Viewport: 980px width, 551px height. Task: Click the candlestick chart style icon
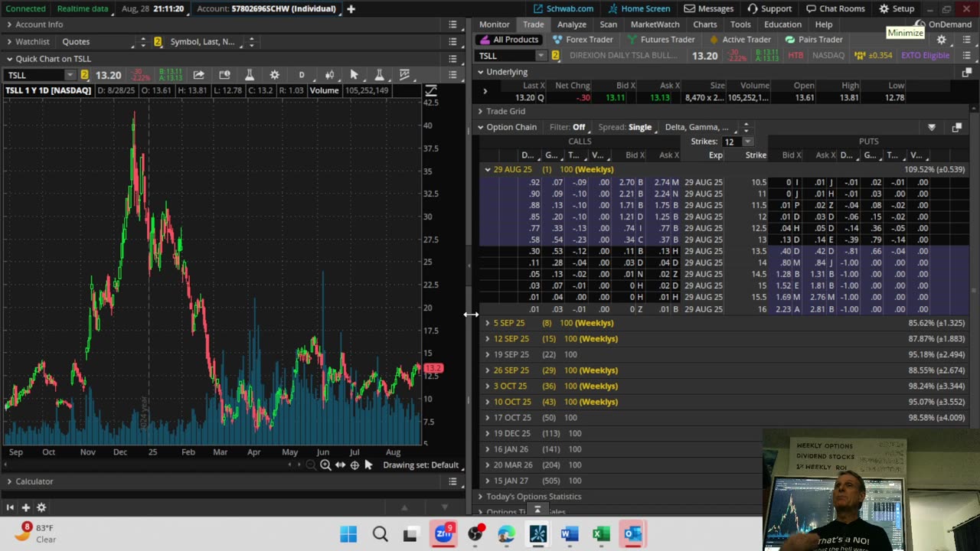329,75
